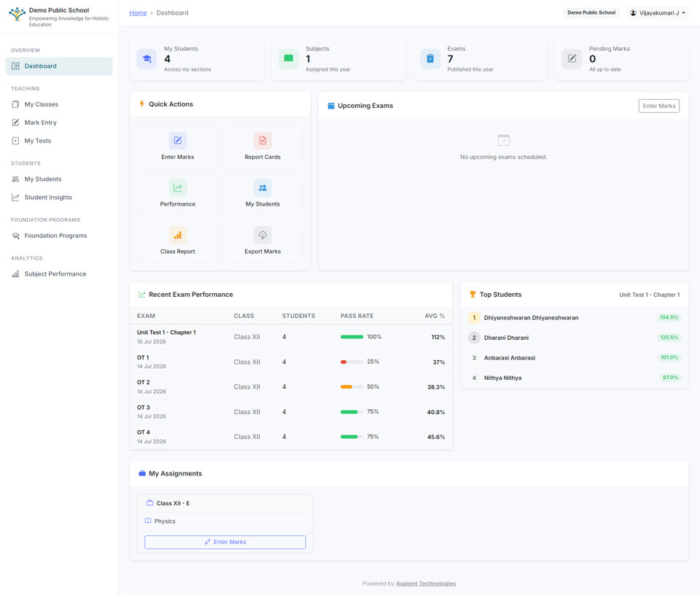Select top student Dharani Dharani
The image size is (700, 595).
pyautogui.click(x=506, y=338)
